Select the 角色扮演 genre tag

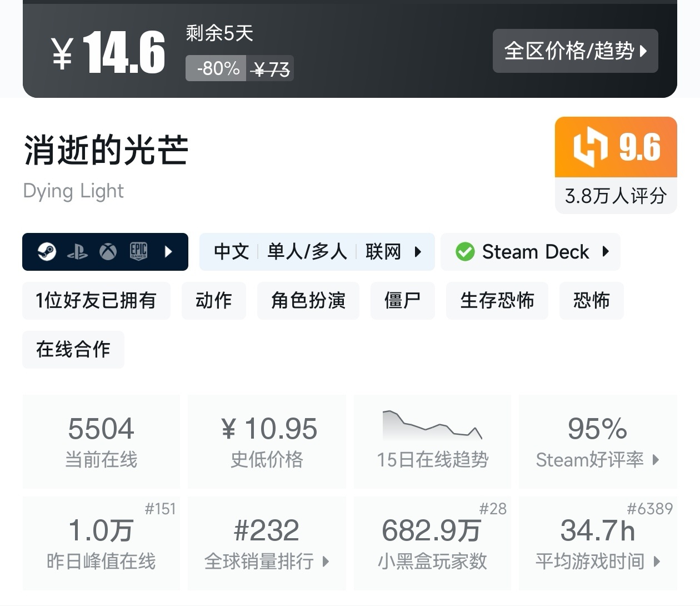(308, 301)
